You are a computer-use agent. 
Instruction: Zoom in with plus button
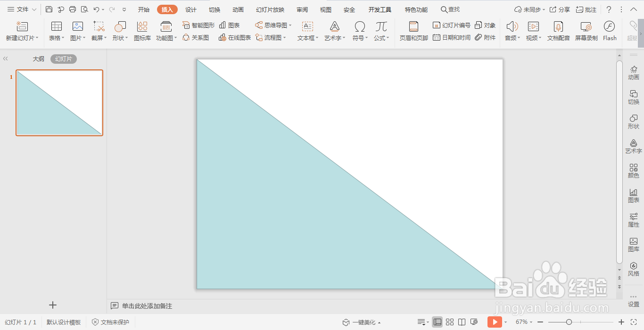[x=621, y=322]
